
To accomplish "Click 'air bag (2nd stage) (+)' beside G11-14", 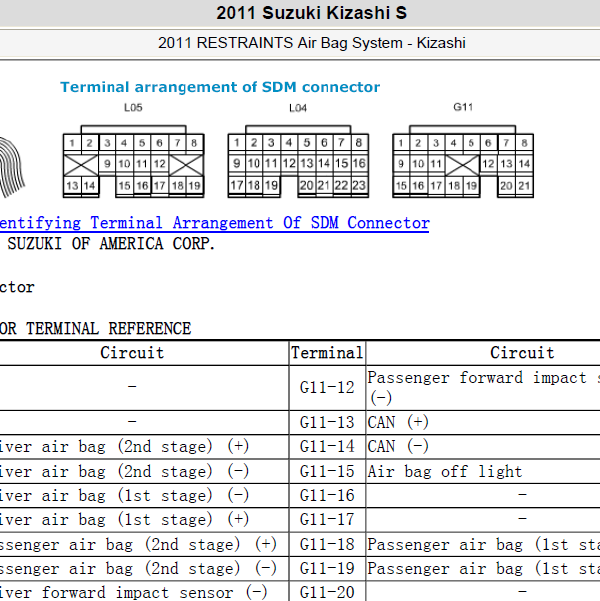I will 144,447.
